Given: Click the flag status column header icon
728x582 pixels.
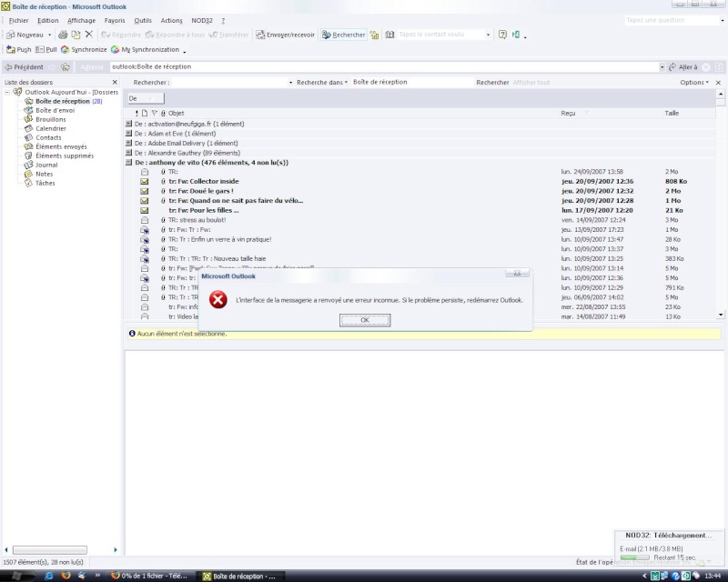Looking at the screenshot, I should coord(155,114).
